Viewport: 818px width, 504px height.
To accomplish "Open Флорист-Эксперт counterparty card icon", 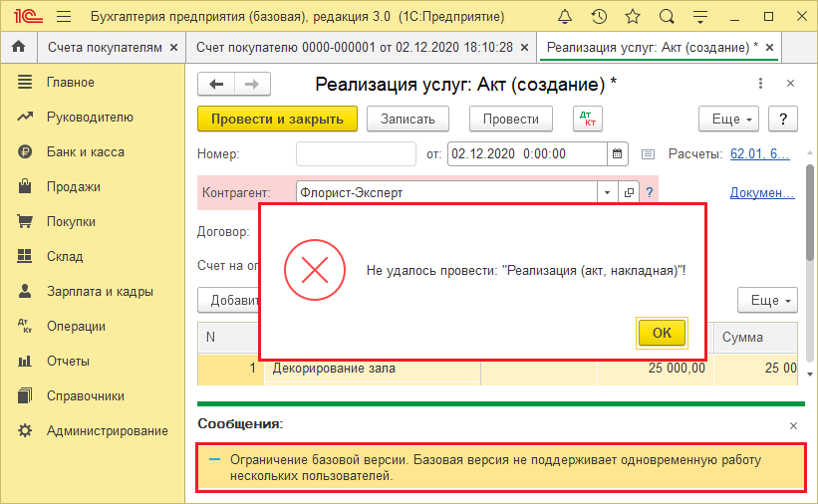I will [x=629, y=192].
